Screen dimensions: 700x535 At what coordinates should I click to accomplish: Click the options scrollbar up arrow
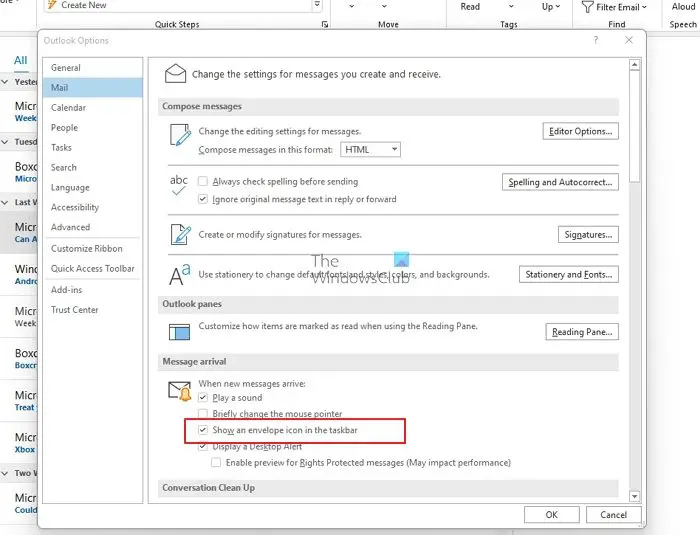point(634,65)
